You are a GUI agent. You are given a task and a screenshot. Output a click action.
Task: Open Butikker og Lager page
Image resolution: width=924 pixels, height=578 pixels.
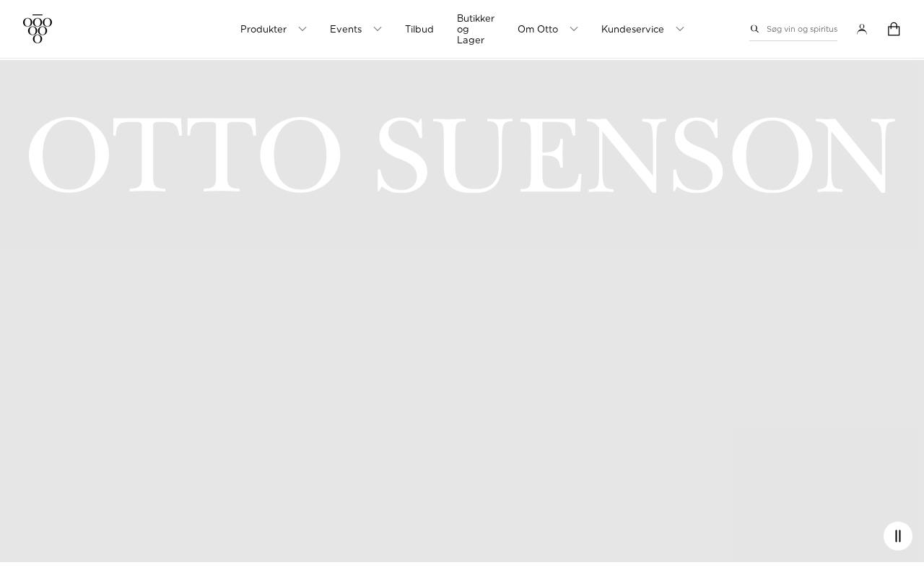click(x=476, y=29)
